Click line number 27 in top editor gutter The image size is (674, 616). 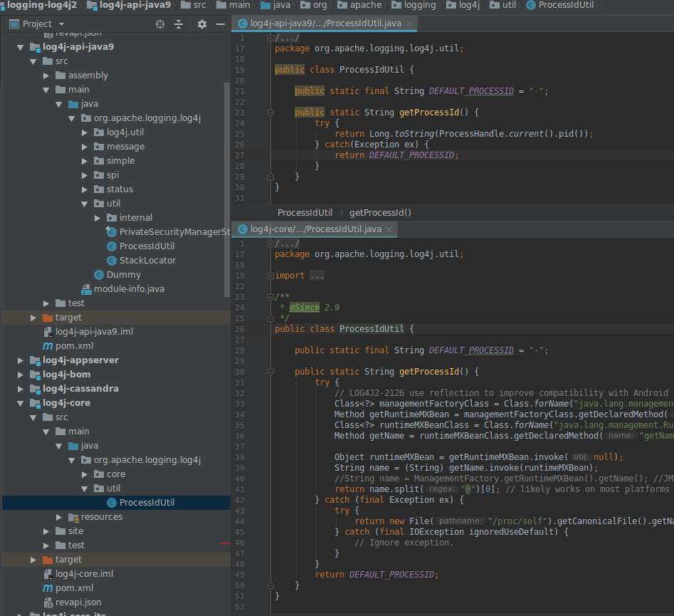[240, 155]
